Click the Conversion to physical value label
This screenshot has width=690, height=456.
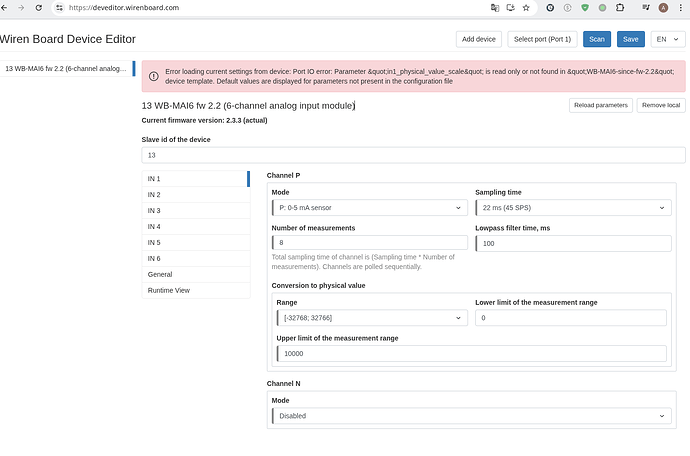coord(319,285)
